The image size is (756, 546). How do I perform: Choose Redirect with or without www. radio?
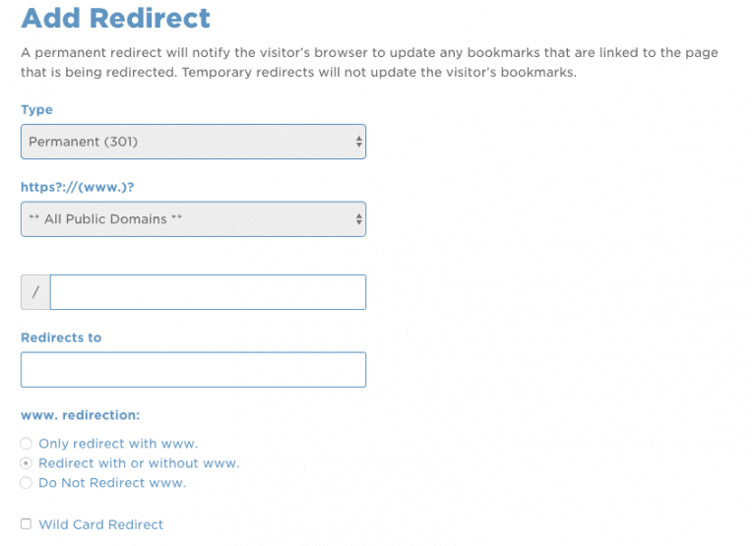click(27, 463)
